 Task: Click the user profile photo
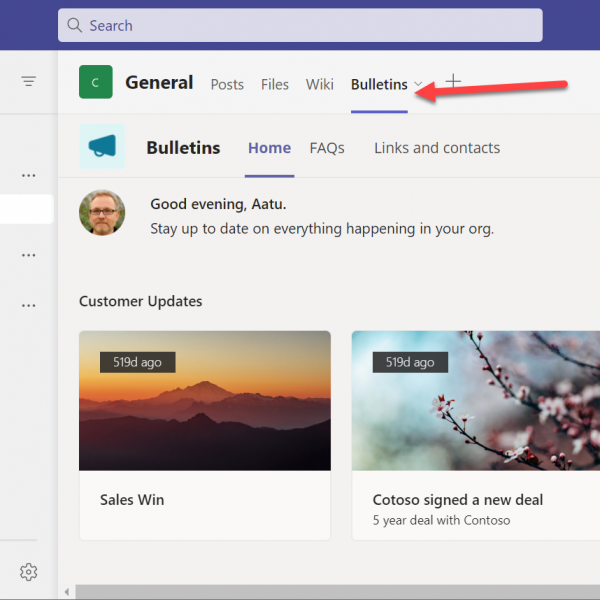tap(102, 212)
